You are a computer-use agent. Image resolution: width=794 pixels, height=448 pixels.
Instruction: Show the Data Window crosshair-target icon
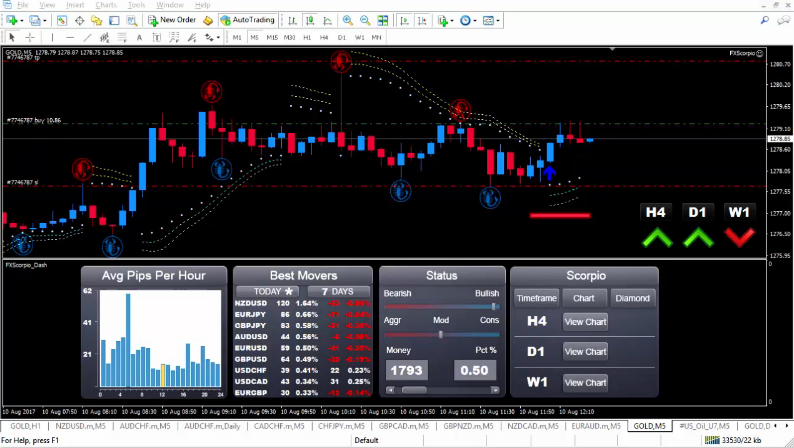(x=80, y=21)
